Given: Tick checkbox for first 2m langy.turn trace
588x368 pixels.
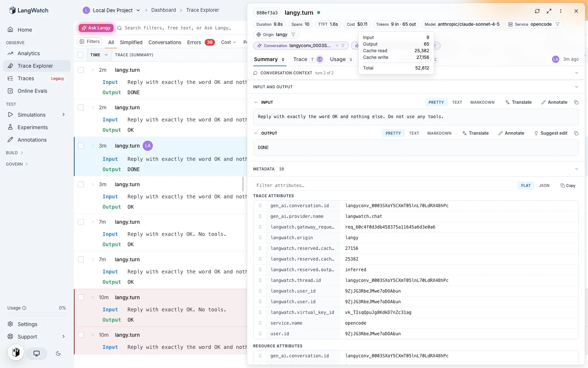Looking at the screenshot, I should click(81, 70).
